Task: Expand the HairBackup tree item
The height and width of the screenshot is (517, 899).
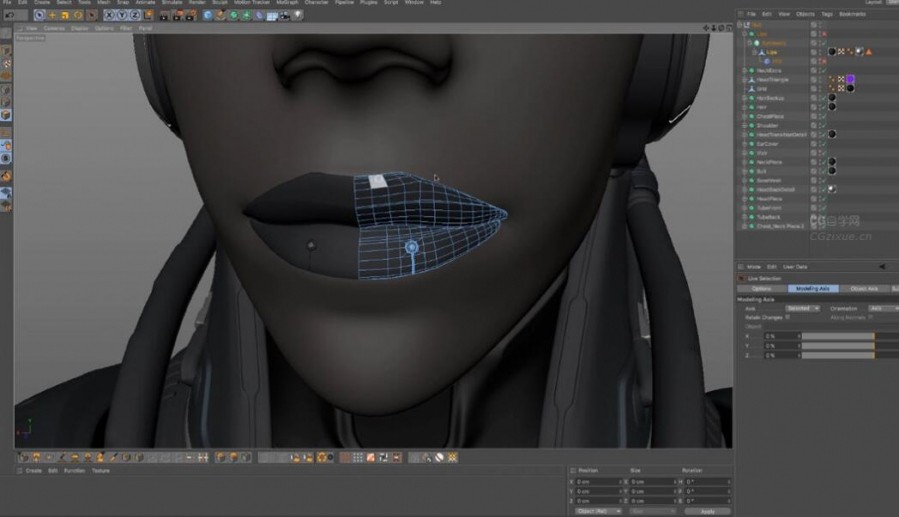Action: point(745,98)
